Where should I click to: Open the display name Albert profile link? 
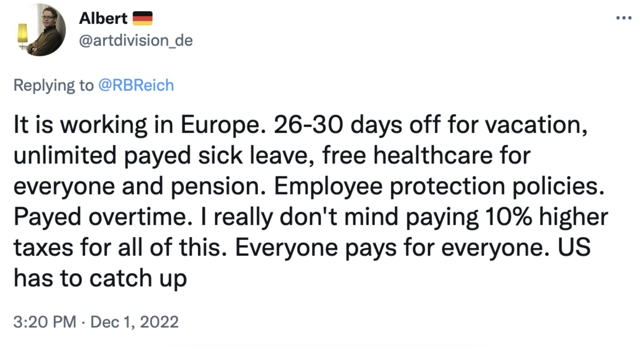(x=103, y=18)
